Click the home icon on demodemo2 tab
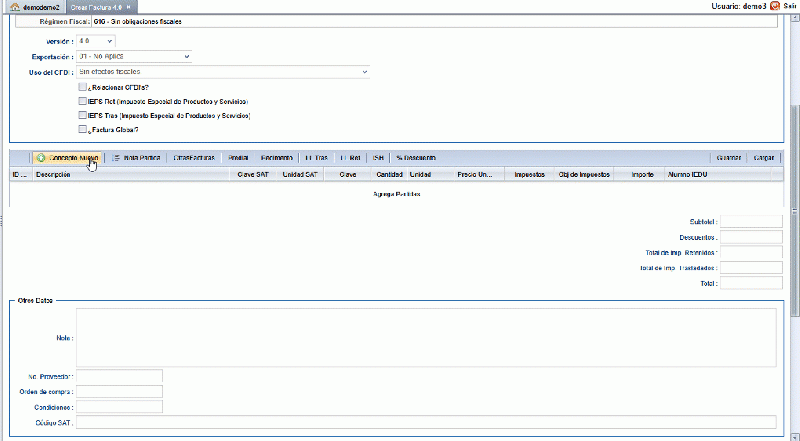 point(15,7)
